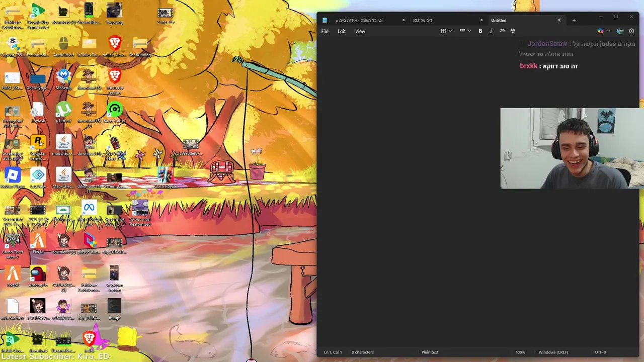Screen dimensions: 644x362
Task: Clear formatting with the Notepad toolbar icon
Action: 513,31
